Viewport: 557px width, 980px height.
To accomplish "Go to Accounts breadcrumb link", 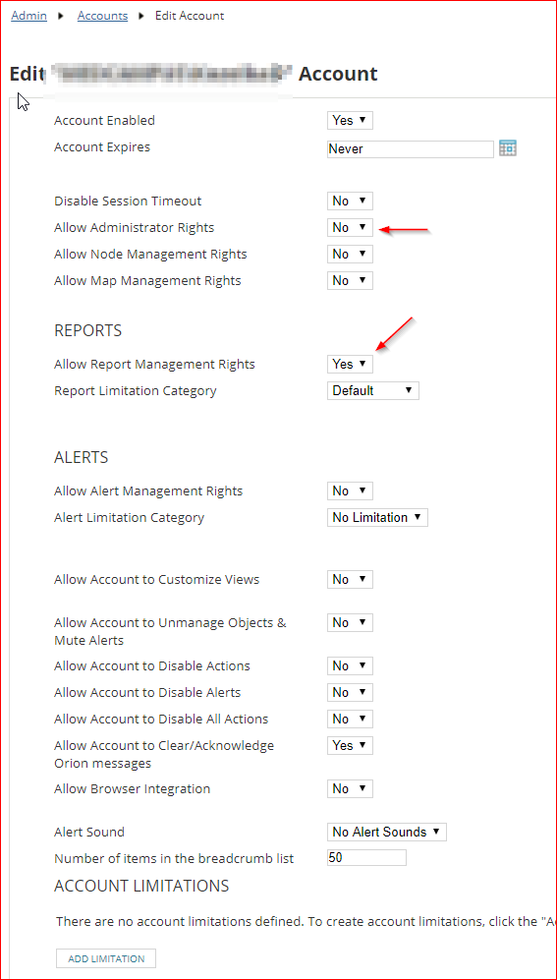I will coord(102,16).
